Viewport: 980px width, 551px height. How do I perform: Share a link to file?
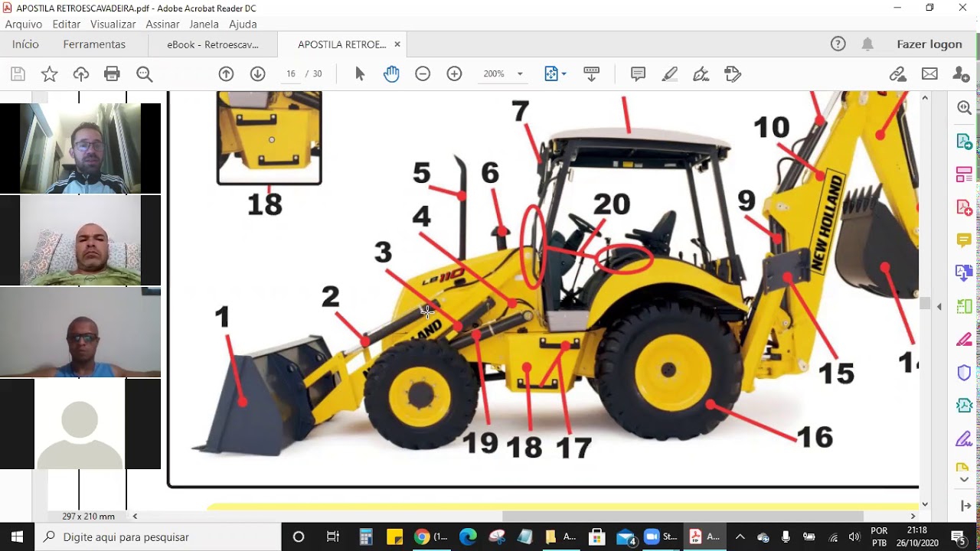coord(898,74)
